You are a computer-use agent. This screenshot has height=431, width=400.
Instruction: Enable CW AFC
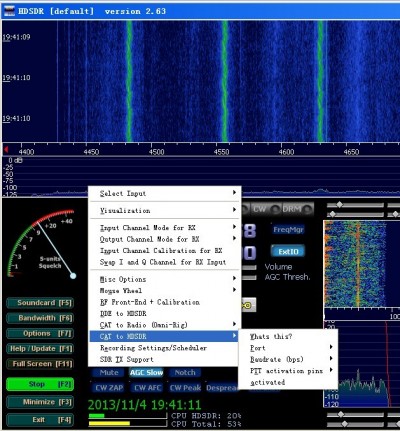click(147, 388)
